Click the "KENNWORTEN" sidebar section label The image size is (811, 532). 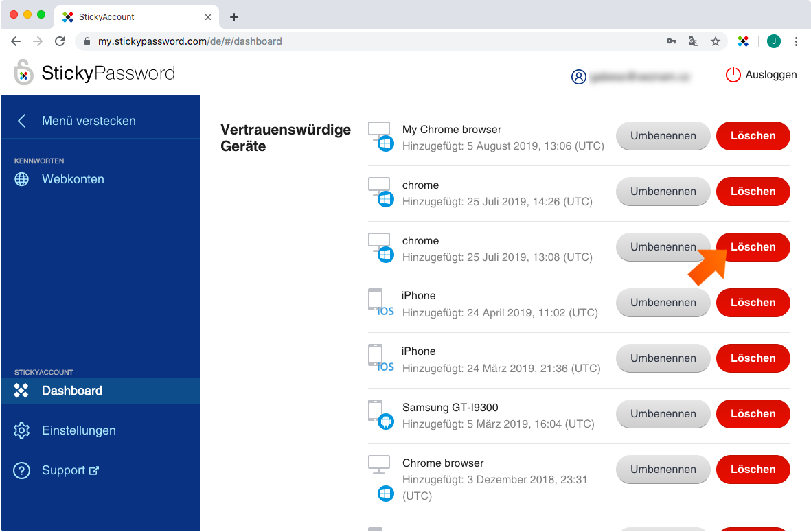39,161
